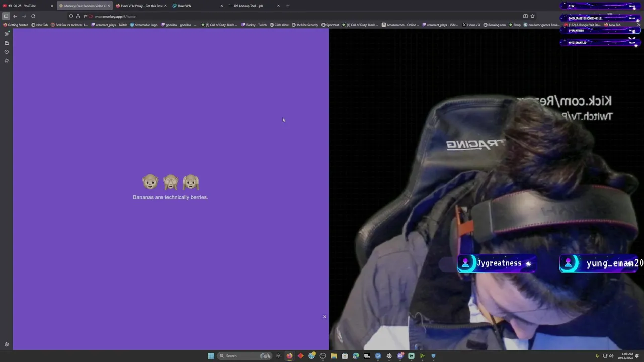Toggle the browser sidebar button
Viewport: 644px width, 362px height.
tap(6, 16)
